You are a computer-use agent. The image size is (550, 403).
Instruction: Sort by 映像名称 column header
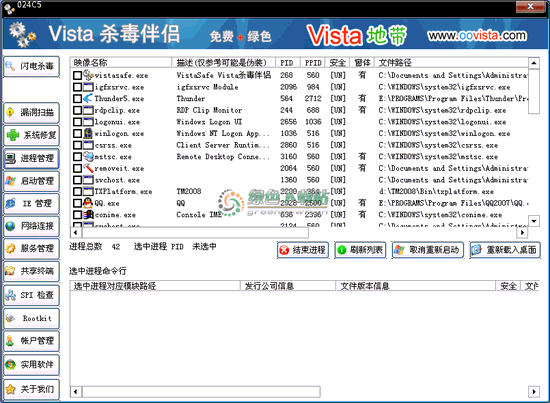click(x=121, y=63)
